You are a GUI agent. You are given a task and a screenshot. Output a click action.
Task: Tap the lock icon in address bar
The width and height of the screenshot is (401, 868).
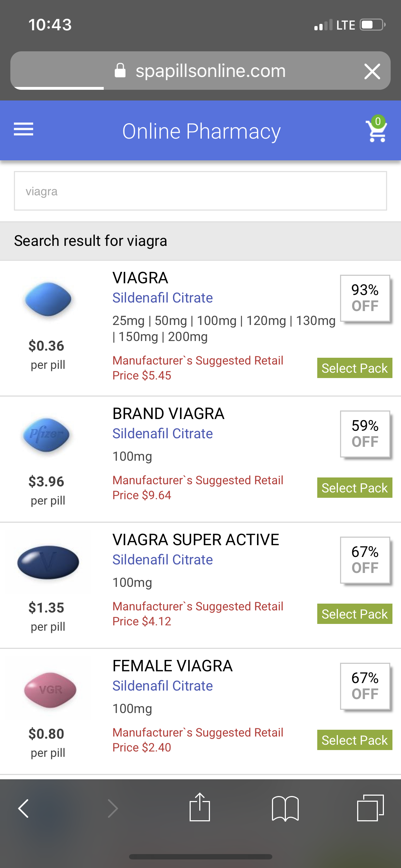pos(120,71)
